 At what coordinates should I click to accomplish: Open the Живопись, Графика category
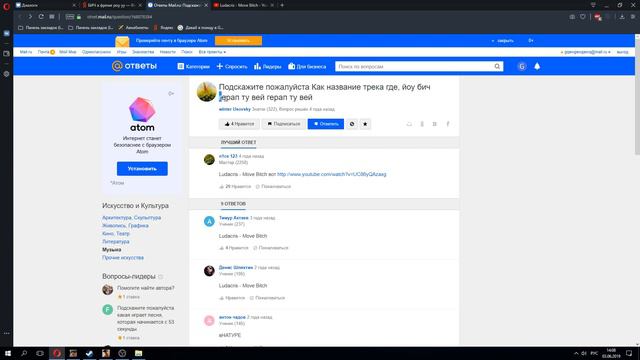click(x=125, y=225)
